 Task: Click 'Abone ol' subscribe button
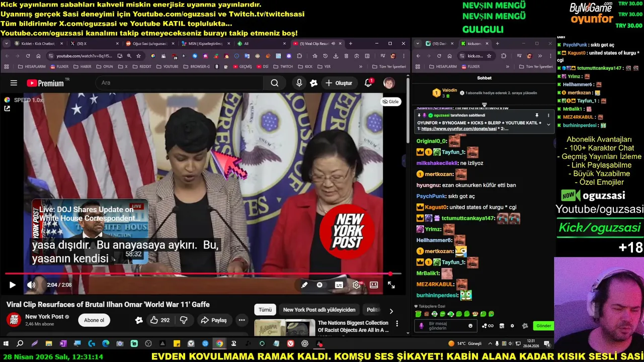click(94, 320)
